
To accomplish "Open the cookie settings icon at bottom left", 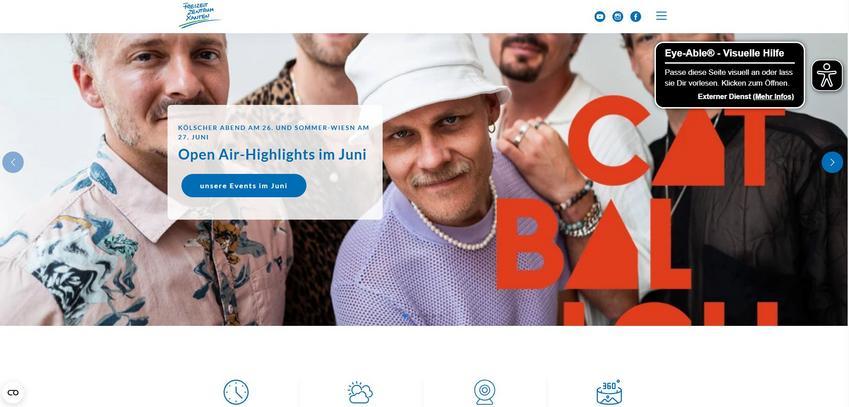I will [x=13, y=392].
